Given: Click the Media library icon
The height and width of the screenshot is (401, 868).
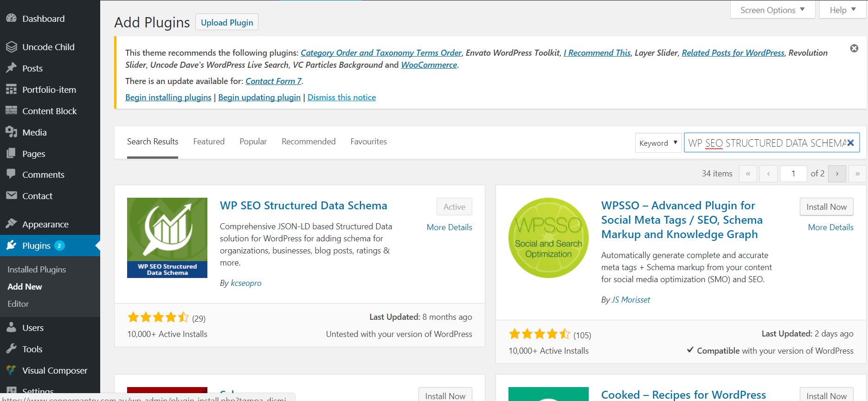Looking at the screenshot, I should tap(11, 132).
